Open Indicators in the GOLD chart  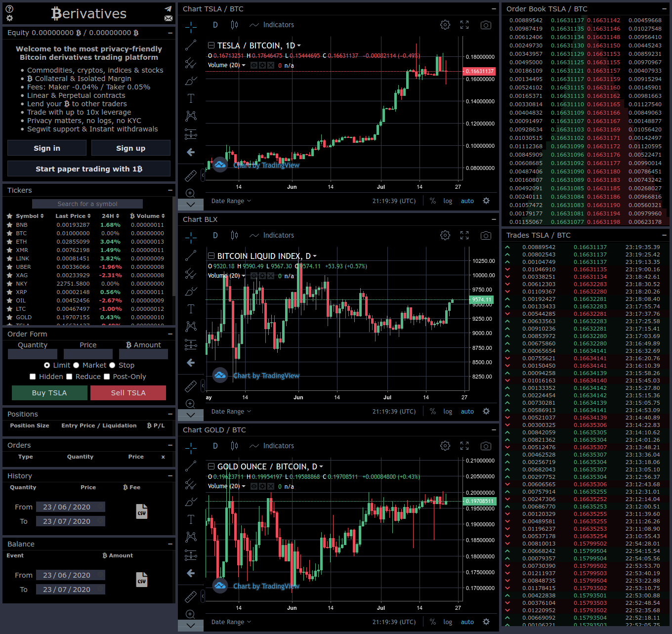coord(272,446)
